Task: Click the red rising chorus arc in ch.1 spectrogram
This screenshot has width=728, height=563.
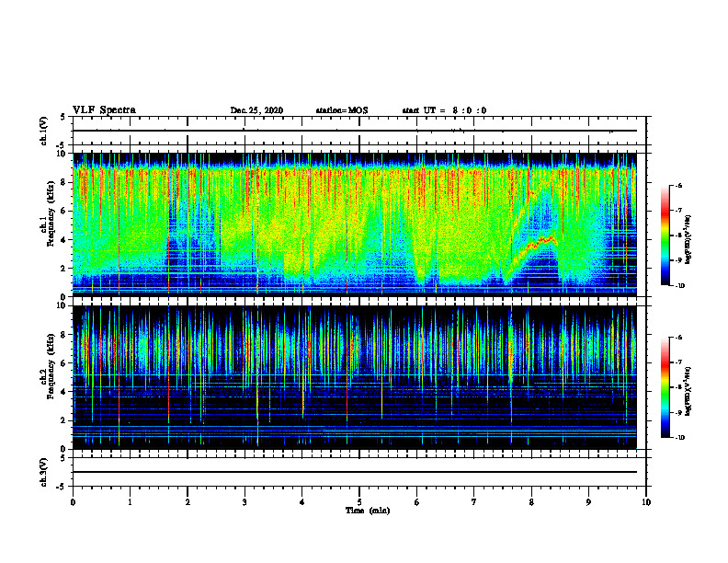Action: click(x=539, y=243)
